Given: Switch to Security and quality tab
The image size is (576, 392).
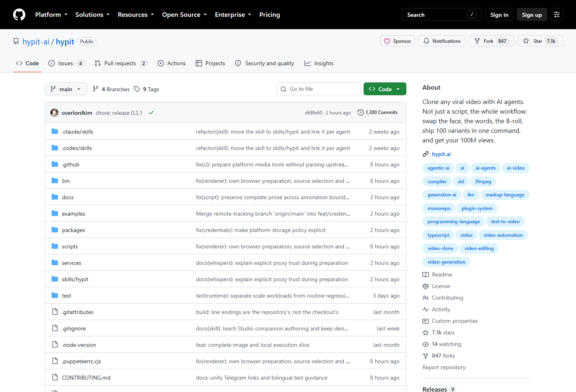Looking at the screenshot, I should click(x=264, y=63).
